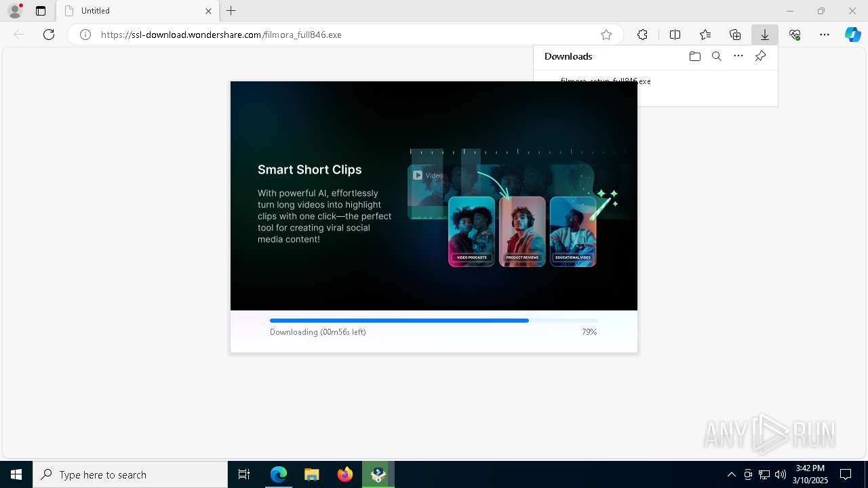This screenshot has height=488, width=868.
Task: Click the Educational Video thumbnail card
Action: click(x=573, y=231)
